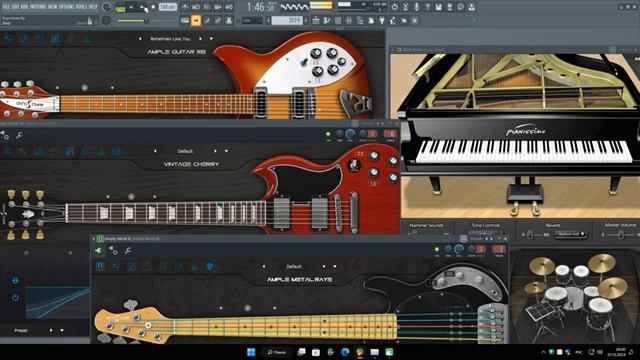Open Ample Metal Rays Default preset dropdown arrow
This screenshot has height=360, width=640.
pos(335,266)
